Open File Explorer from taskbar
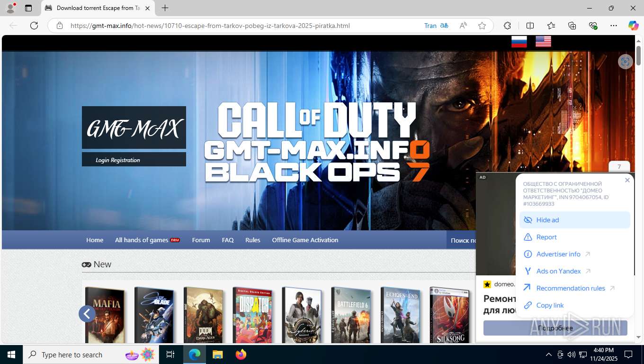644x364 pixels. point(217,355)
